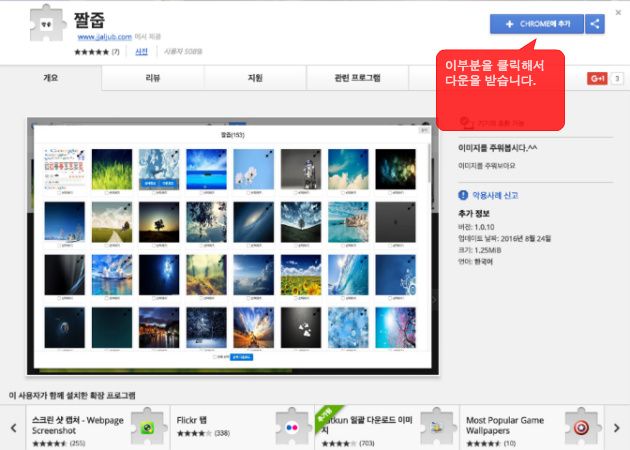
Task: Click the G+1 button
Action: pyautogui.click(x=597, y=78)
